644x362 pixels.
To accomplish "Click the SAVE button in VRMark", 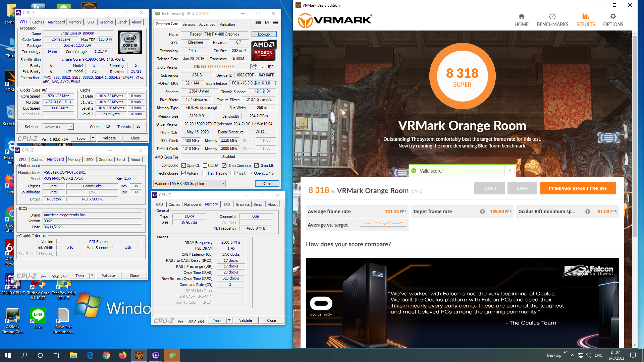I will pos(522,188).
